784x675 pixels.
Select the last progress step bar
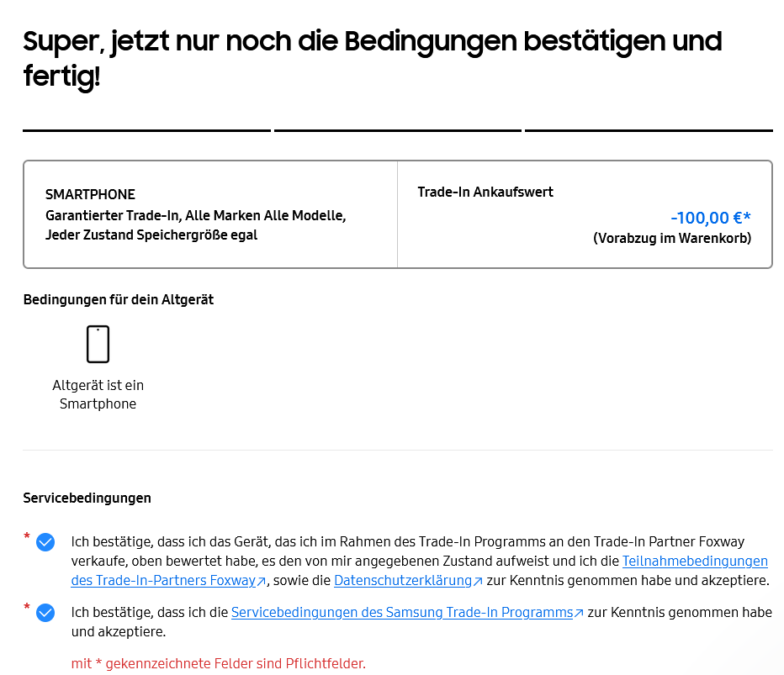648,130
